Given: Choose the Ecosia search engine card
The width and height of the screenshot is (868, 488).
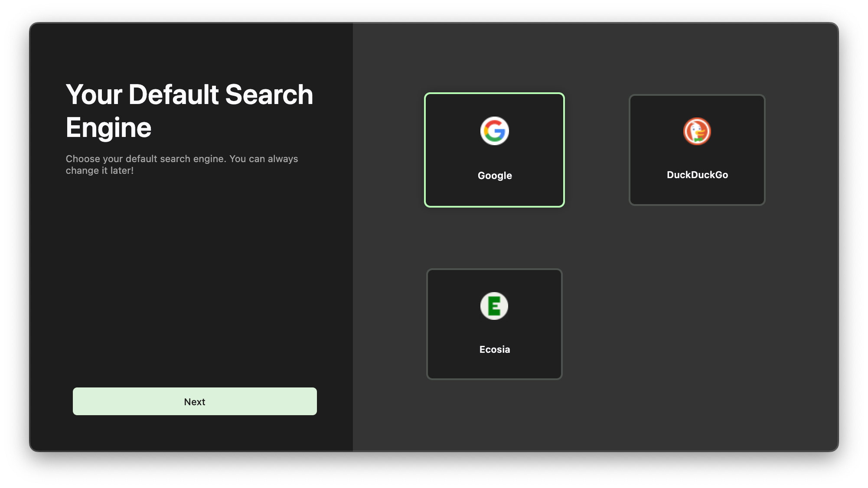Looking at the screenshot, I should point(494,324).
